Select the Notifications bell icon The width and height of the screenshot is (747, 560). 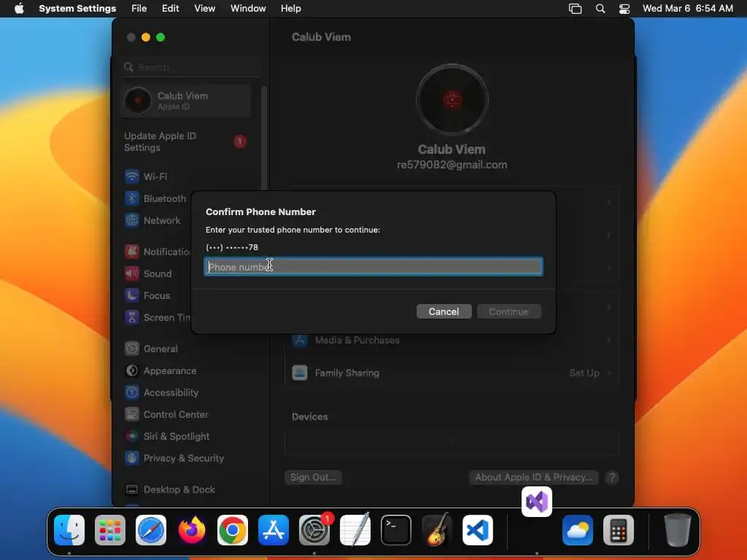coord(132,252)
